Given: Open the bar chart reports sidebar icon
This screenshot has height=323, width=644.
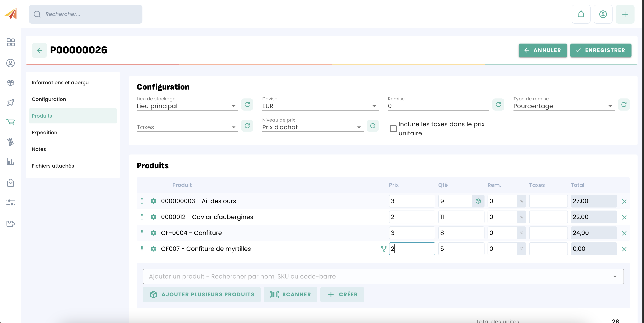Looking at the screenshot, I should [10, 162].
